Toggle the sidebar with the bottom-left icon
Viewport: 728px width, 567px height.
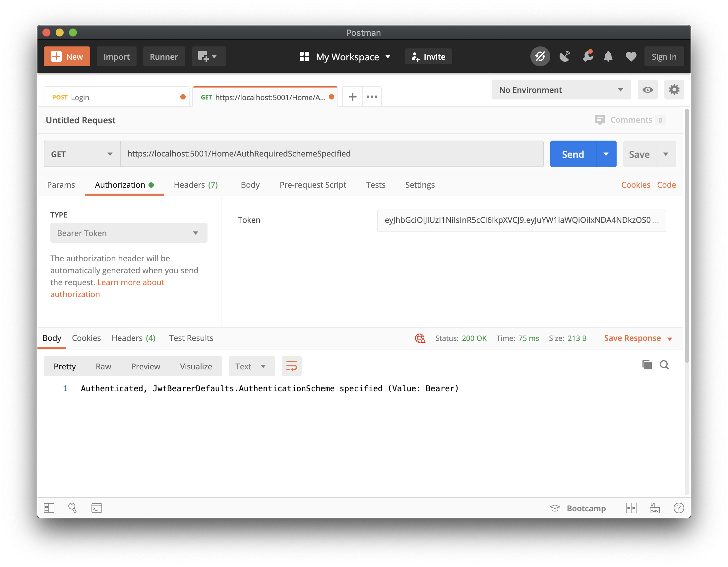49,508
